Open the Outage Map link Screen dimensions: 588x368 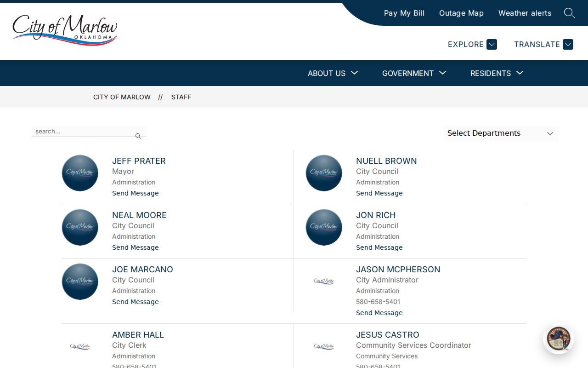click(461, 13)
